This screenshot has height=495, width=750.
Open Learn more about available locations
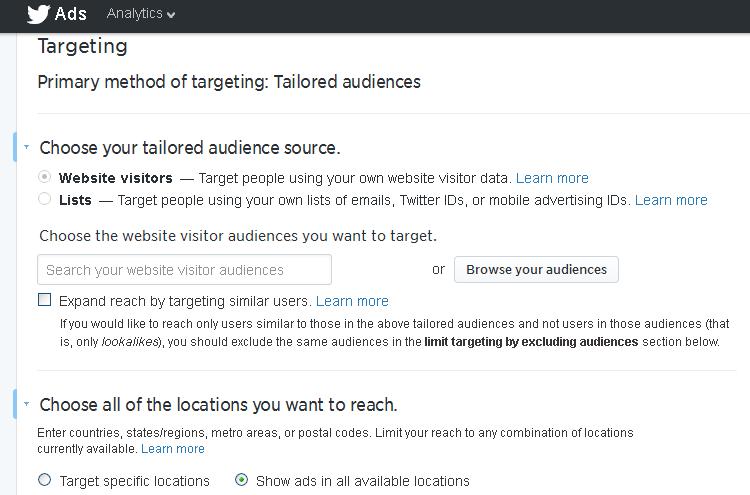(x=173, y=449)
